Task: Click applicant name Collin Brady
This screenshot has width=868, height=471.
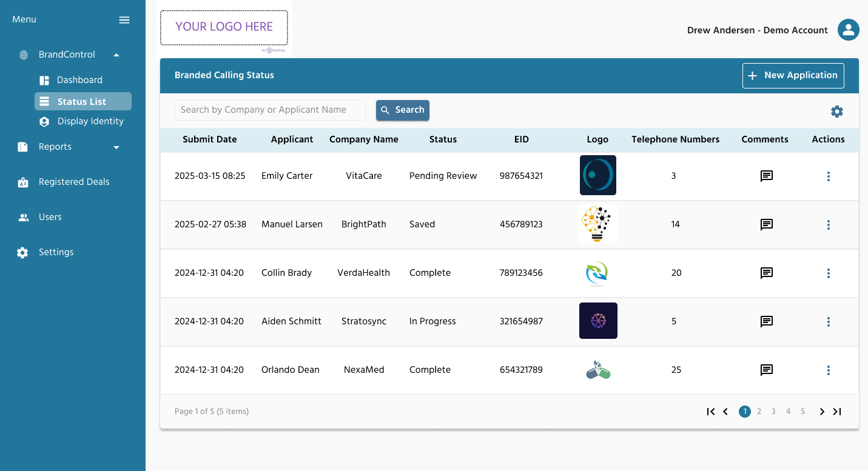Action: pyautogui.click(x=286, y=273)
